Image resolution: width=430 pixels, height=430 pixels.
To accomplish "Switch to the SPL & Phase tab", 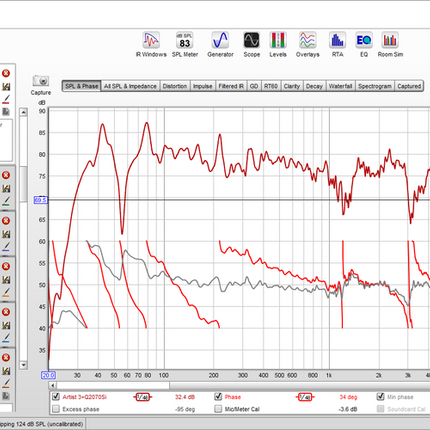I will 81,86.
